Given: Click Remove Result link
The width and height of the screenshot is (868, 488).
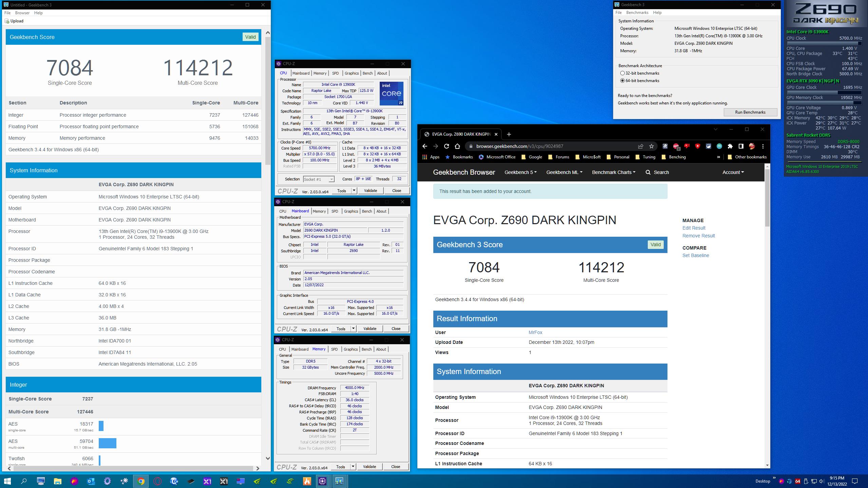Looking at the screenshot, I should click(x=699, y=236).
